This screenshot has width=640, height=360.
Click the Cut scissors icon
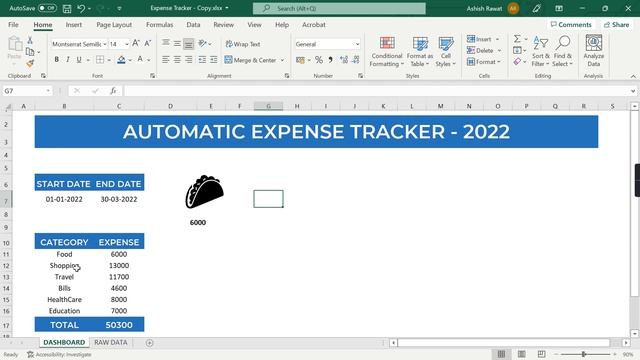(30, 40)
